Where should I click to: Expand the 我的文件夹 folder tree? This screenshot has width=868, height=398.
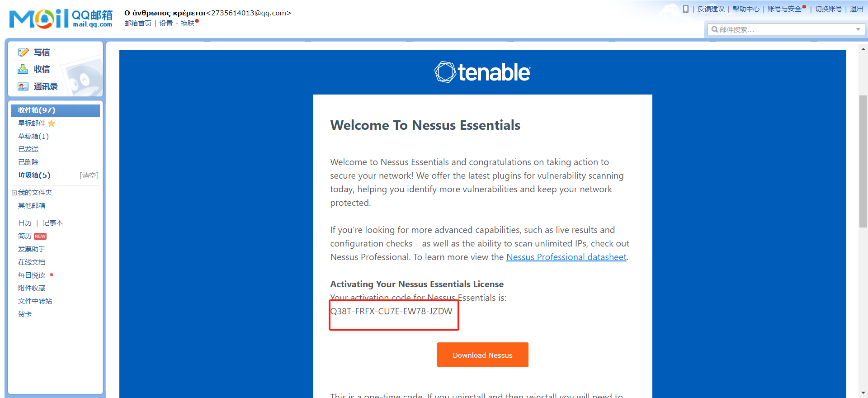click(x=14, y=193)
